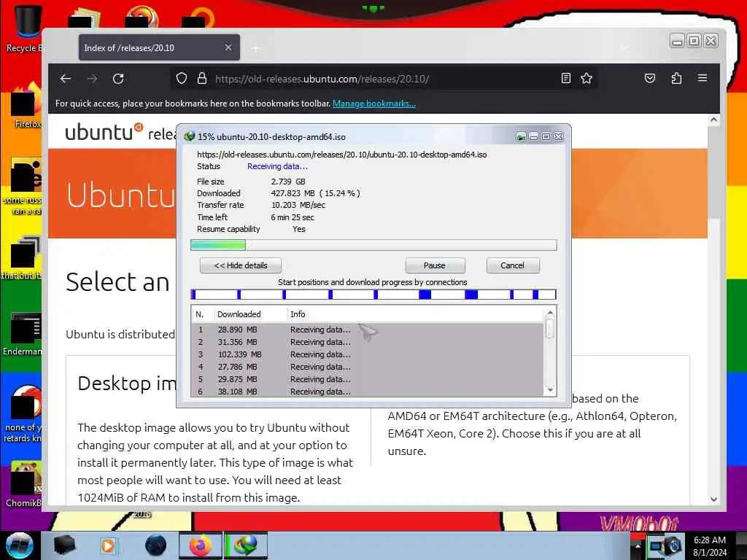Click the N. column header

tap(203, 314)
